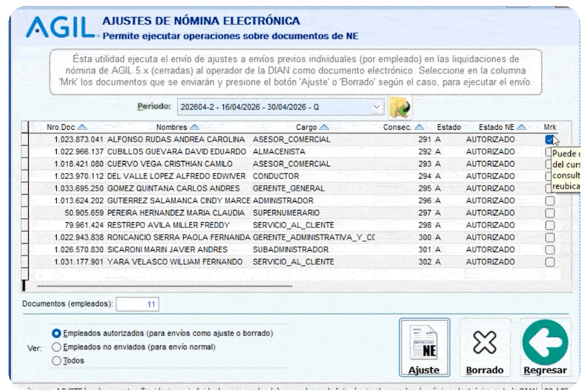588x392 pixels.
Task: Click the CONDUCTOR cargo cell
Action: click(x=276, y=176)
